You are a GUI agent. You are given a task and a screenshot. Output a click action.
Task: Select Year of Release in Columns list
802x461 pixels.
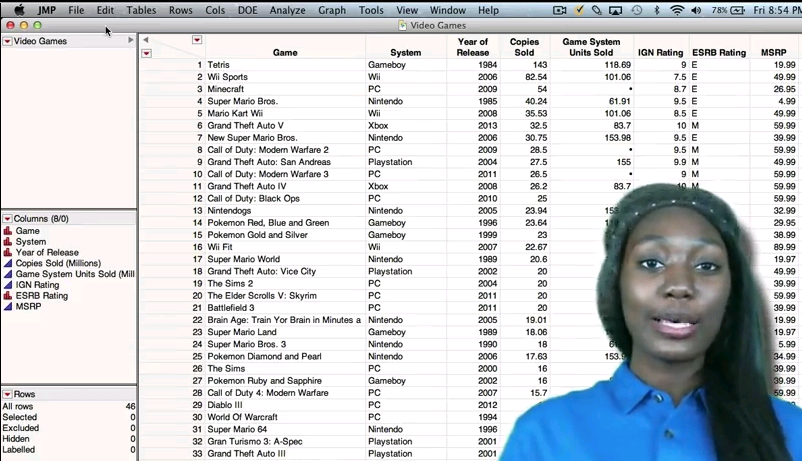coord(46,253)
